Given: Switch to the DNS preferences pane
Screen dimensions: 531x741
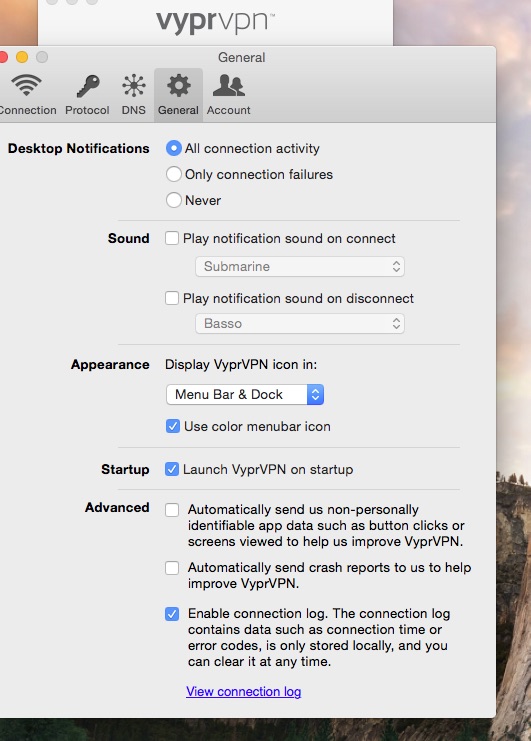Looking at the screenshot, I should point(134,95).
